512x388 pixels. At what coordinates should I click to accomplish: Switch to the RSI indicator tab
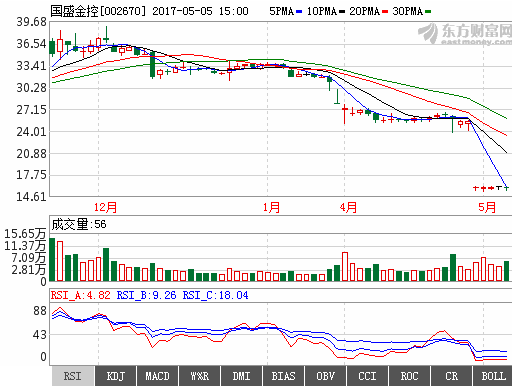(x=73, y=376)
